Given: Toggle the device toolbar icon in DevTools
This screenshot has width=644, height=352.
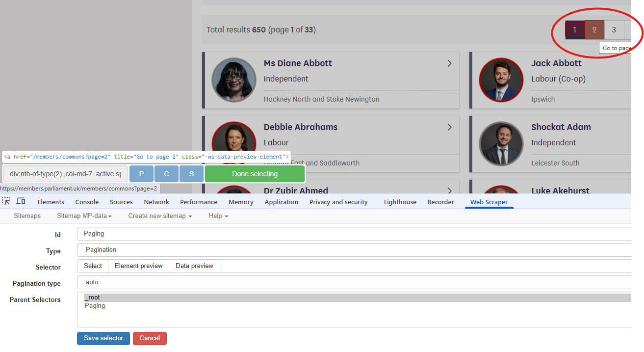Looking at the screenshot, I should click(x=20, y=201).
